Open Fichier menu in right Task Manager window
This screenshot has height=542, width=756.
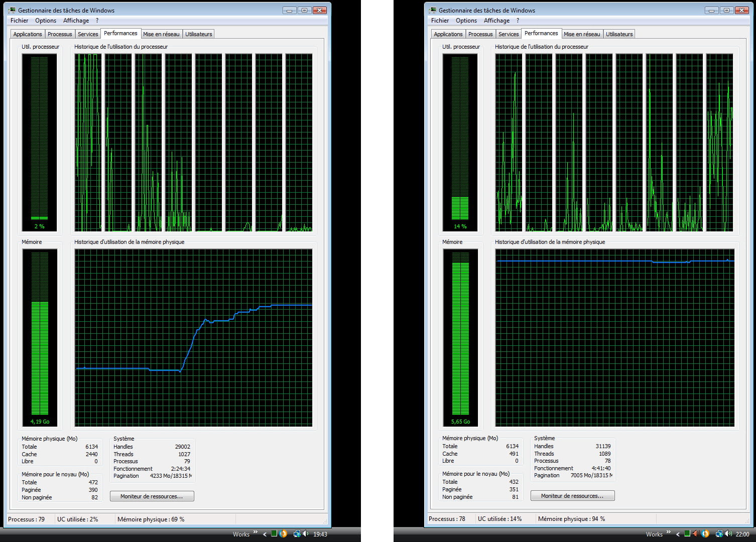440,21
